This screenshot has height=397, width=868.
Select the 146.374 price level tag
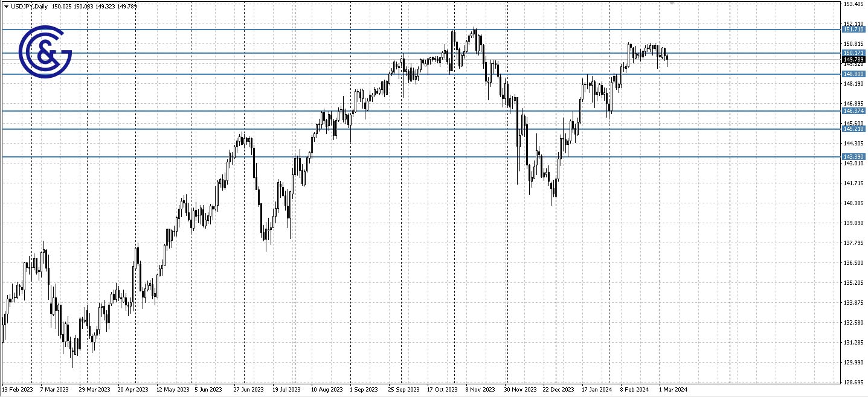point(853,111)
